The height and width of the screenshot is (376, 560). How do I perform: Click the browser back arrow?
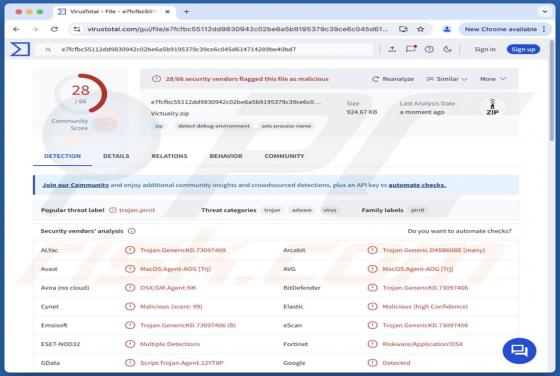point(16,29)
